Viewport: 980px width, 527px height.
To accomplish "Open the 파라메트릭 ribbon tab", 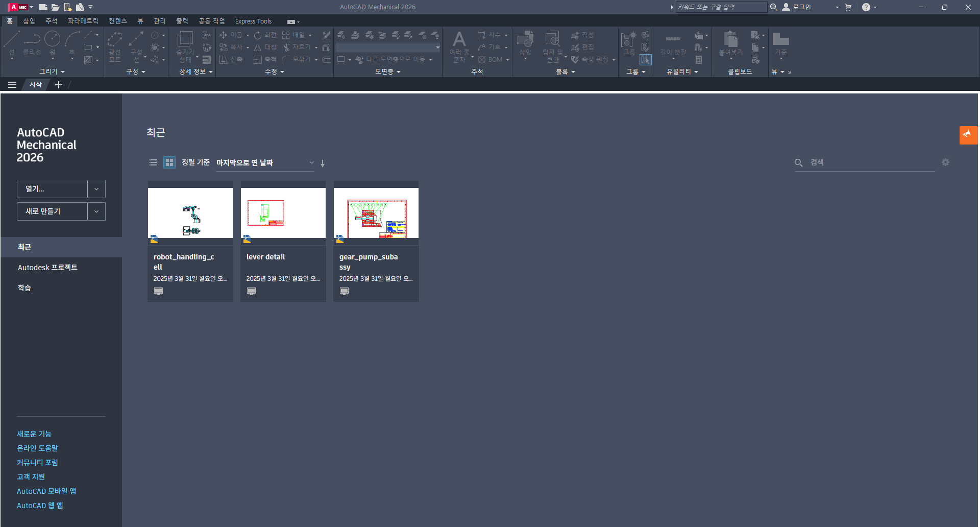I will [83, 21].
